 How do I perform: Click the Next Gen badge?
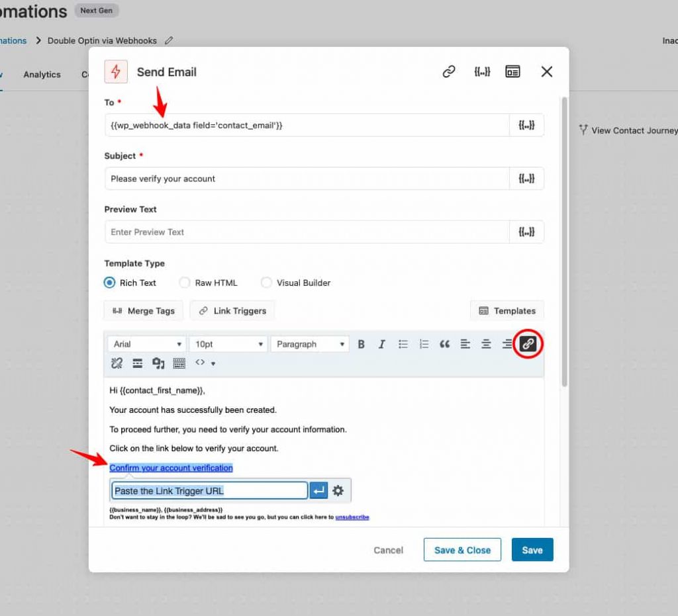(x=97, y=11)
